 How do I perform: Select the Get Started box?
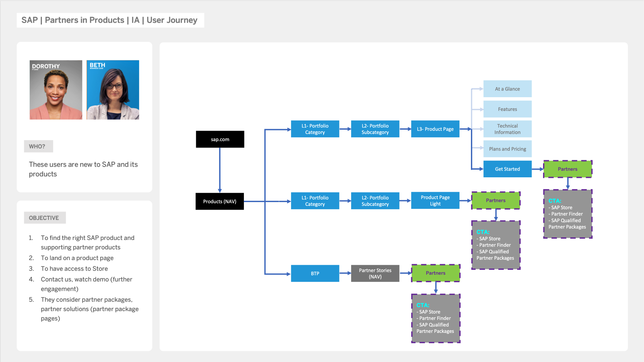(x=507, y=169)
